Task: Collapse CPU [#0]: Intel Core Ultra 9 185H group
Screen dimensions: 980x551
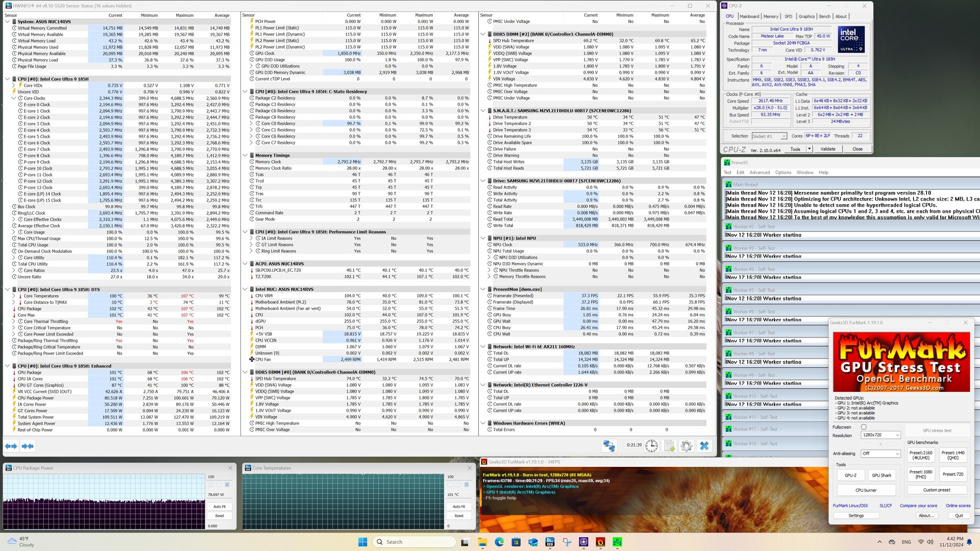Action: pos(7,79)
